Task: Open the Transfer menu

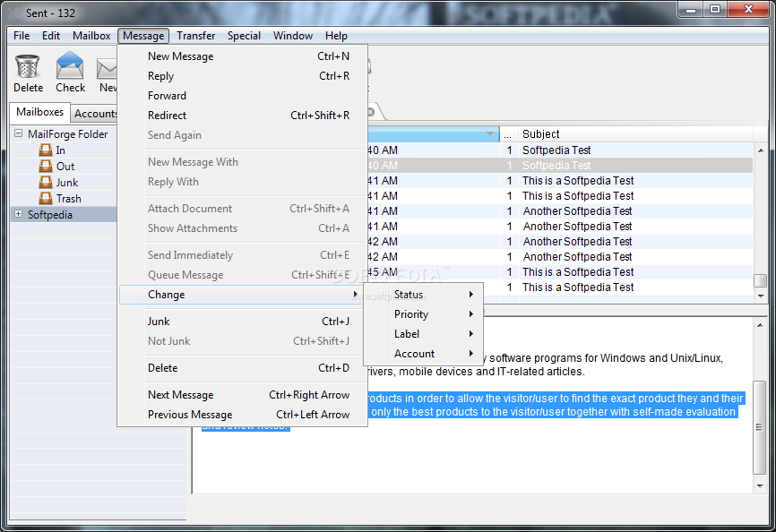Action: (196, 36)
